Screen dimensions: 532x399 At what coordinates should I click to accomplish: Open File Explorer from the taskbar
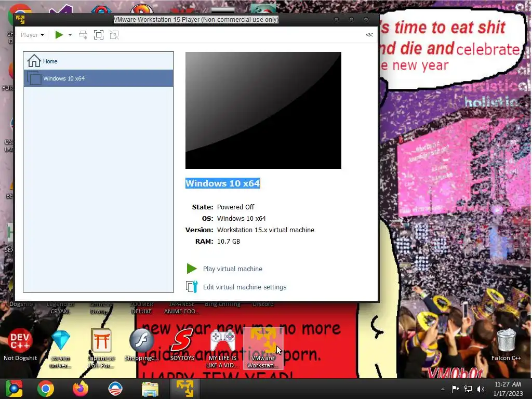click(150, 389)
